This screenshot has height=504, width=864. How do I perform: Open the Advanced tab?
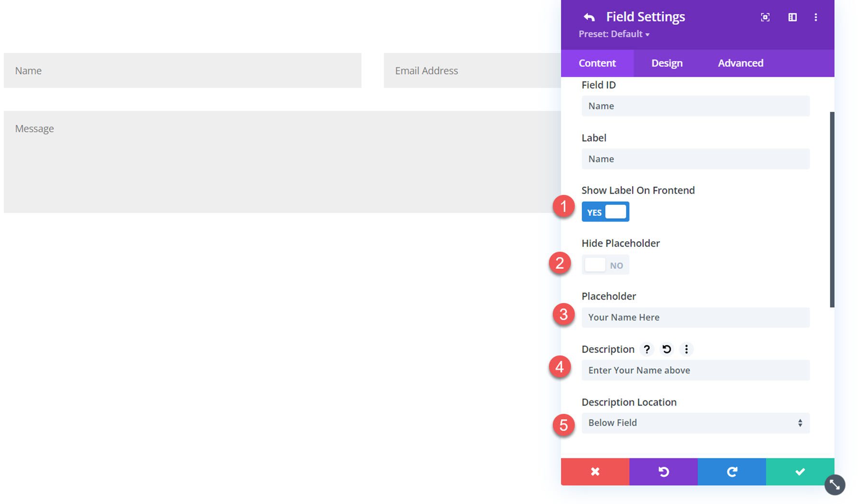coord(740,63)
